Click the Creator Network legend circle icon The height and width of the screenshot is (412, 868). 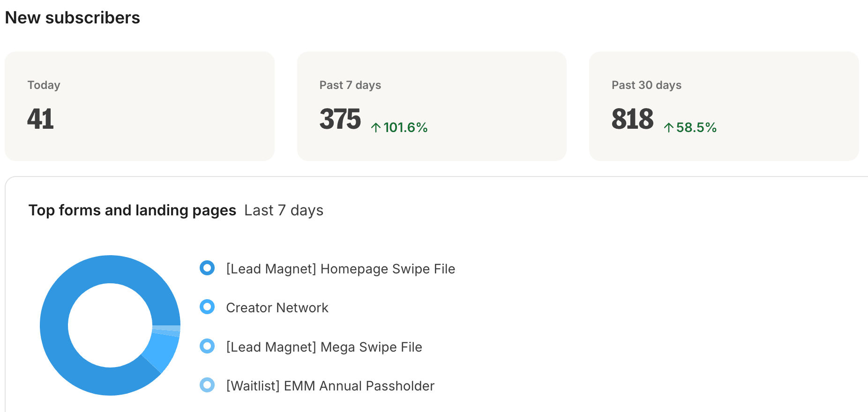207,307
